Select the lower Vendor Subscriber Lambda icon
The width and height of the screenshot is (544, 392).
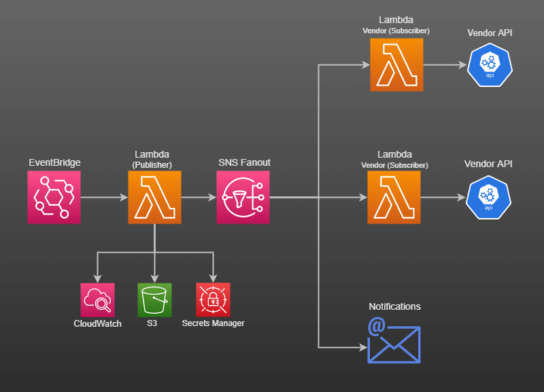point(394,197)
